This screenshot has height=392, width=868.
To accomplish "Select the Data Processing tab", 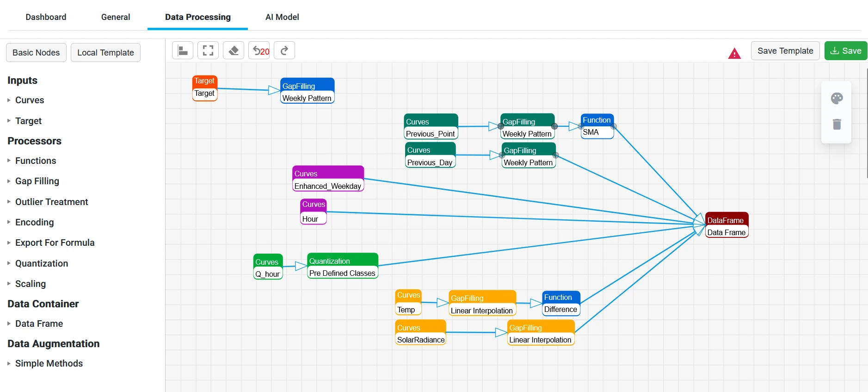I will (x=198, y=17).
